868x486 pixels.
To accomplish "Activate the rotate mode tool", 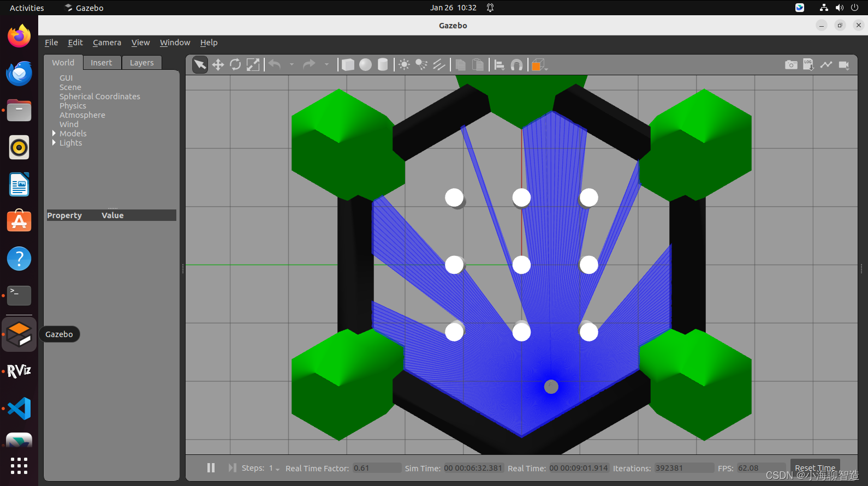I will (x=235, y=65).
